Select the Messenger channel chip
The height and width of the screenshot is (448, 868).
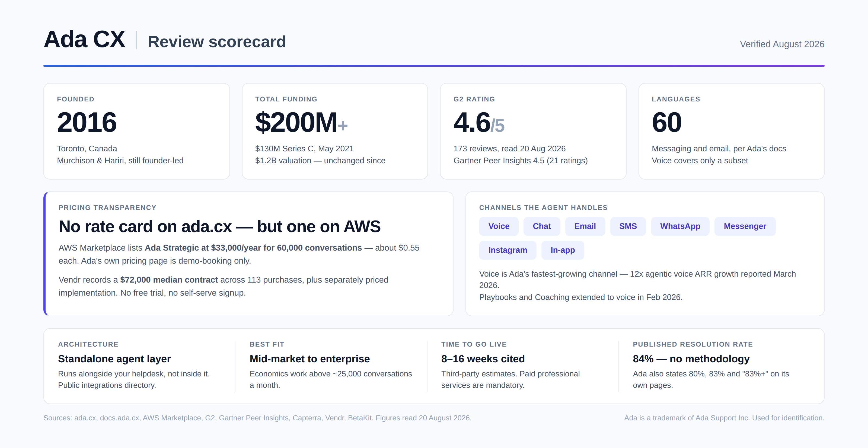745,226
